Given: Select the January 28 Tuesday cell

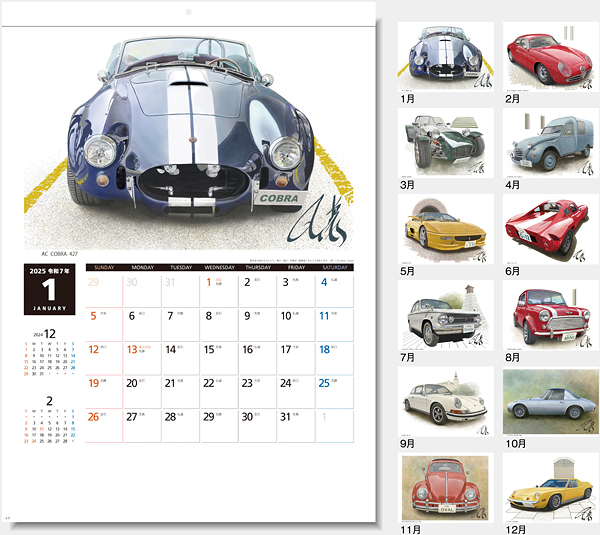Looking at the screenshot, I should (181, 426).
